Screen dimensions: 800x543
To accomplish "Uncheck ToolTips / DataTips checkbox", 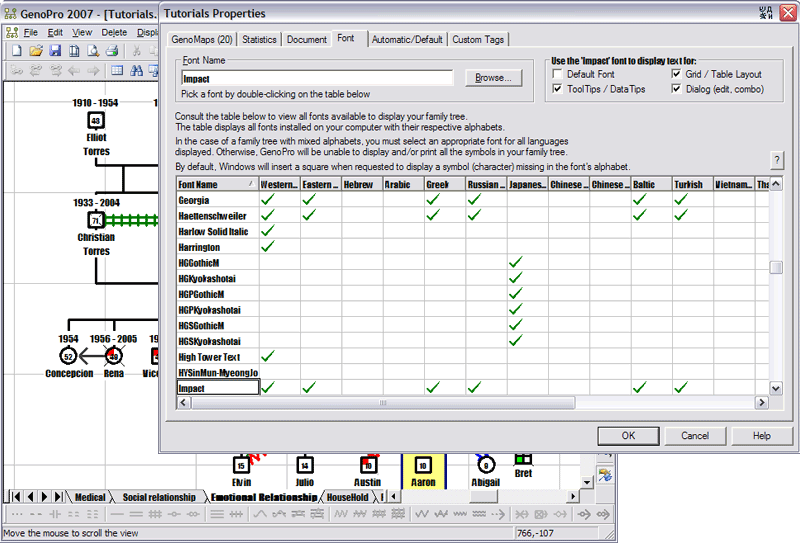I will 558,89.
